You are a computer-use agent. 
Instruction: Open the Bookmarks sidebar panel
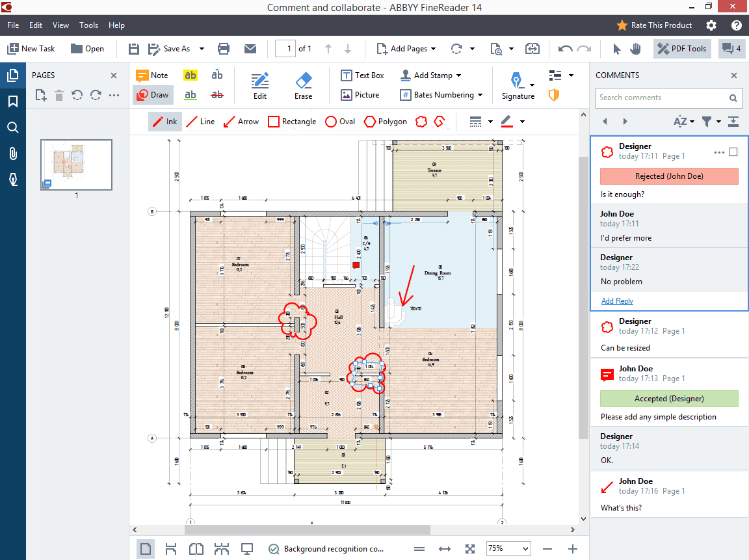tap(13, 101)
